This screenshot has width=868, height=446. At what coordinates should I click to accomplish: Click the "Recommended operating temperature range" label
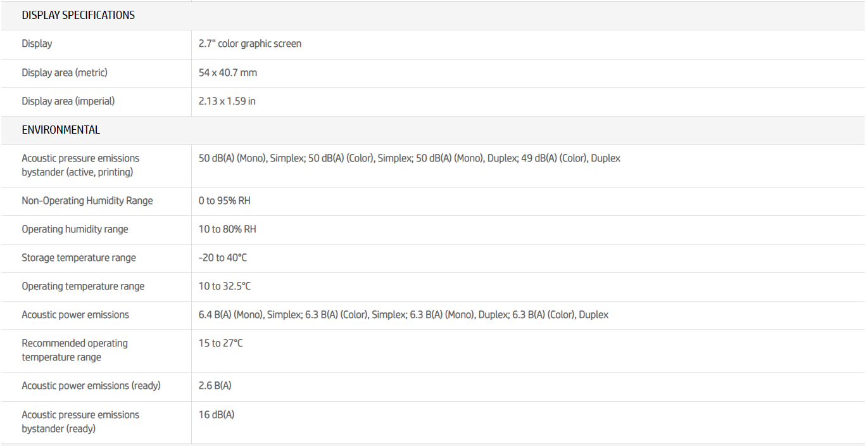pos(75,350)
